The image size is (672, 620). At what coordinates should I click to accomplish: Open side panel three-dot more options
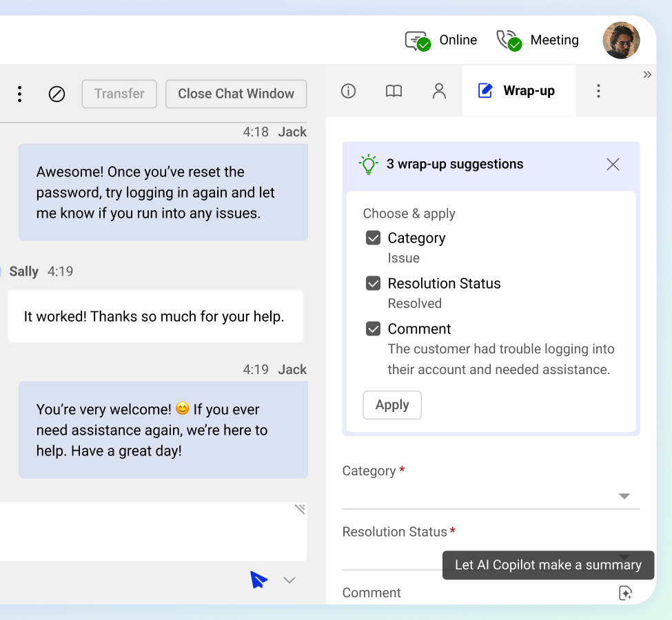[598, 91]
